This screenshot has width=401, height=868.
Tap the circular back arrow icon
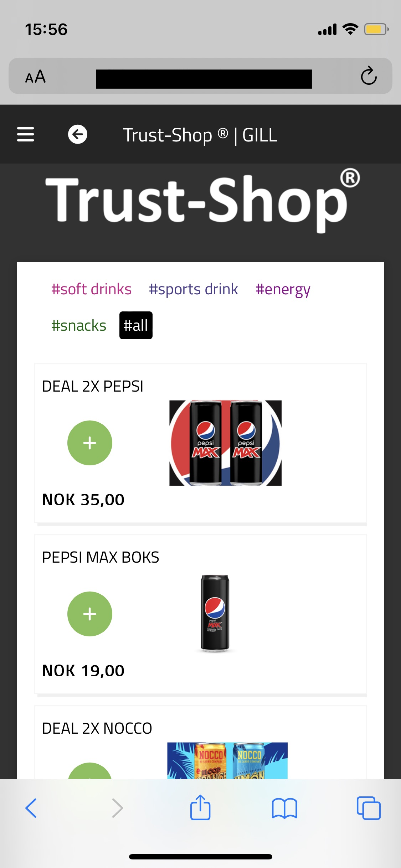(x=78, y=135)
